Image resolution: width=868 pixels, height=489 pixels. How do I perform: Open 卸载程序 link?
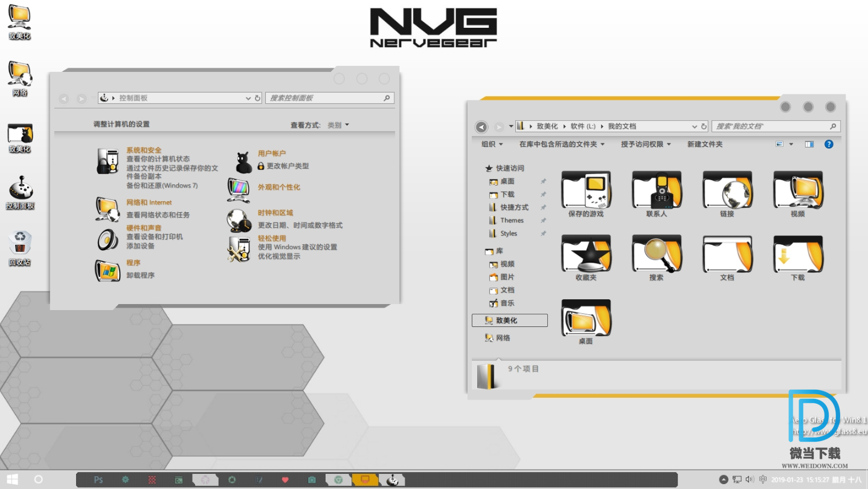pyautogui.click(x=141, y=275)
